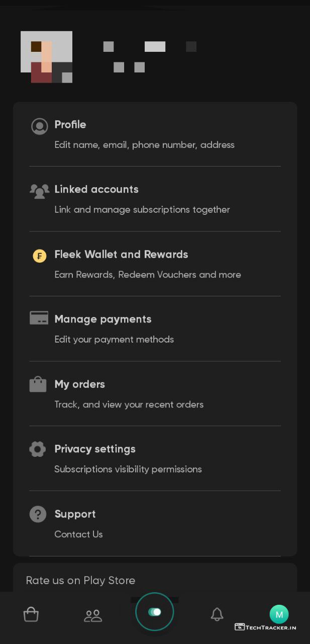Select the Manage payments menu entry

103,319
